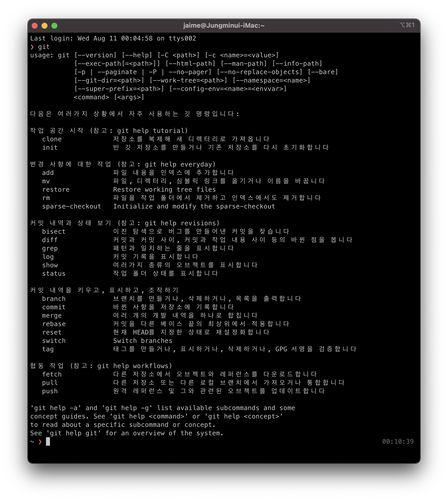This screenshot has height=500, width=448.
Task: Click the 'git help revisions' heading line
Action: tap(125, 223)
